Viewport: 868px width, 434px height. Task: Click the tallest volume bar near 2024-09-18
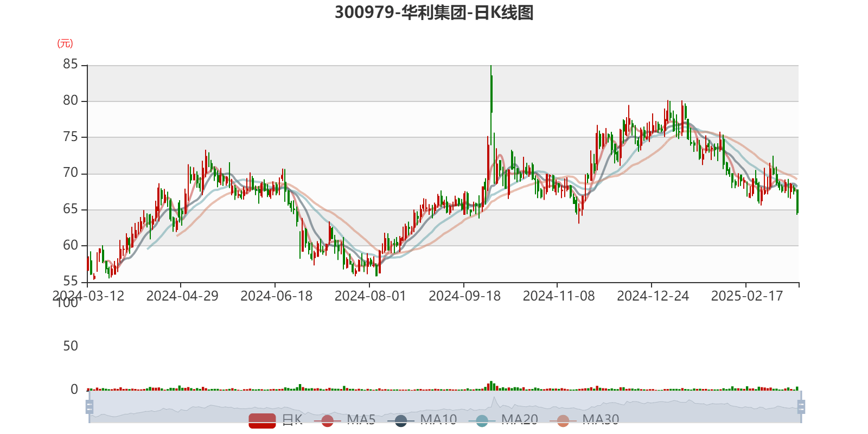[x=491, y=386]
